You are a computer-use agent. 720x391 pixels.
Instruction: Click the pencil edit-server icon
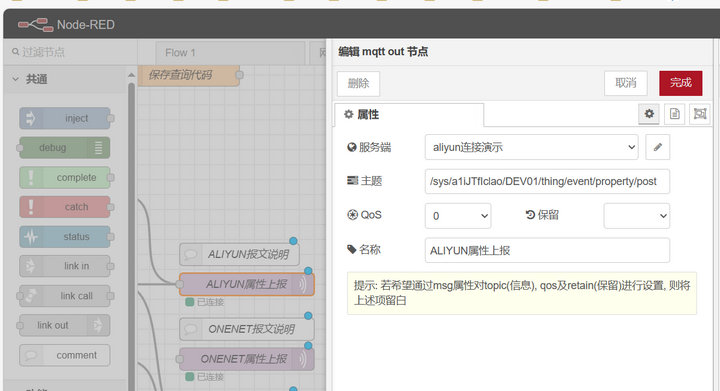pyautogui.click(x=658, y=147)
